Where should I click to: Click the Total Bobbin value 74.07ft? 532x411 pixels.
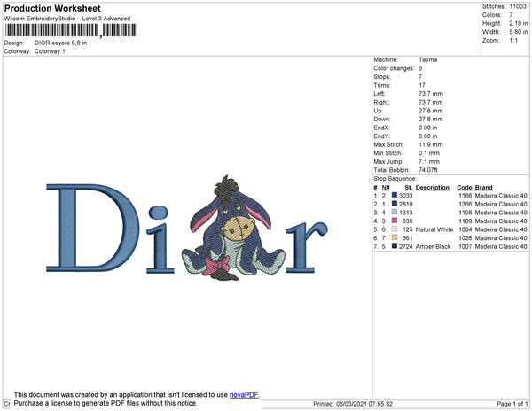pos(428,170)
